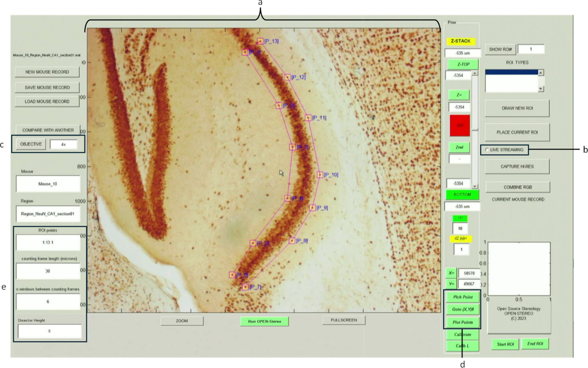Click DRAW NEW ROI button
The width and height of the screenshot is (588, 368).
[x=517, y=108]
